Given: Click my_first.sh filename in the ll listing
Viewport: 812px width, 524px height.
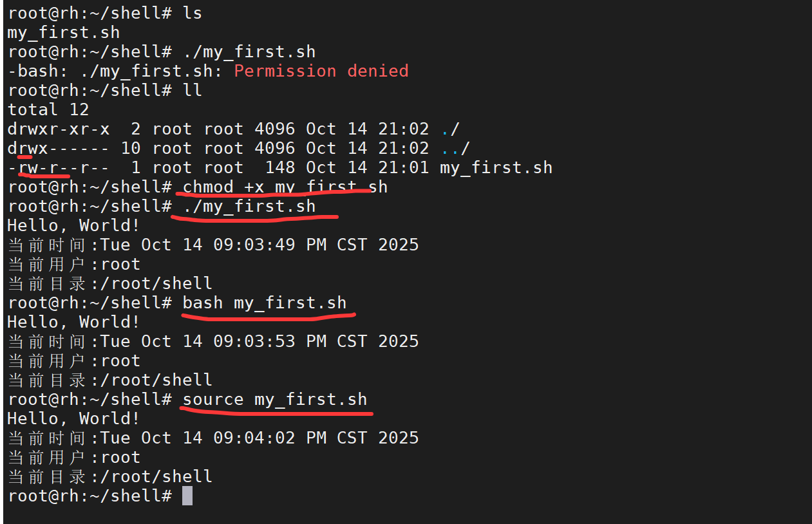Looking at the screenshot, I should [x=496, y=168].
